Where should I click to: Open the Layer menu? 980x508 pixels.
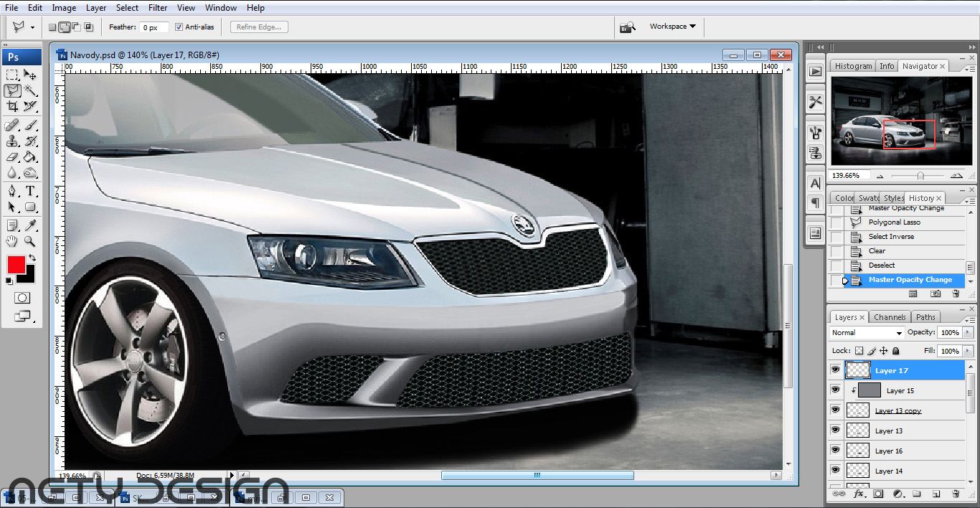(x=96, y=8)
